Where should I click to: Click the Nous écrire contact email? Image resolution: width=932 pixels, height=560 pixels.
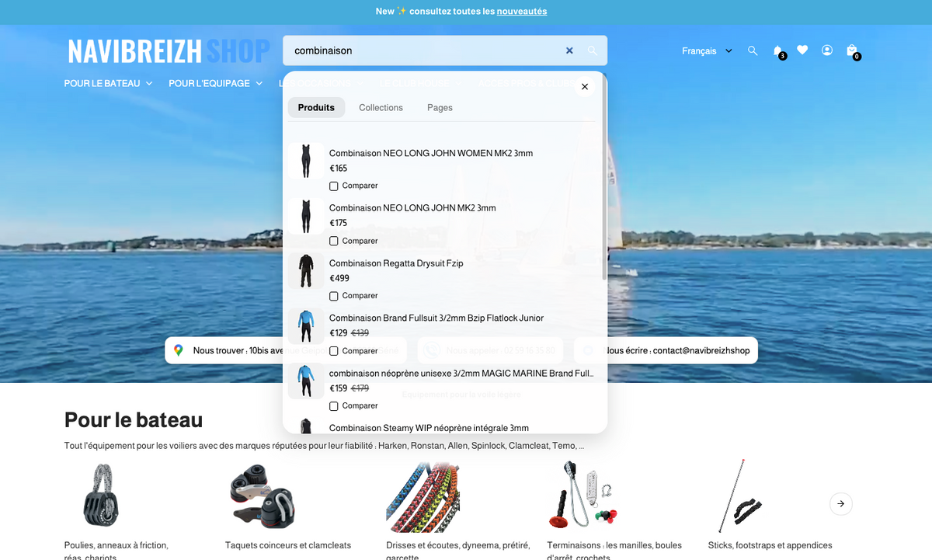pyautogui.click(x=676, y=350)
